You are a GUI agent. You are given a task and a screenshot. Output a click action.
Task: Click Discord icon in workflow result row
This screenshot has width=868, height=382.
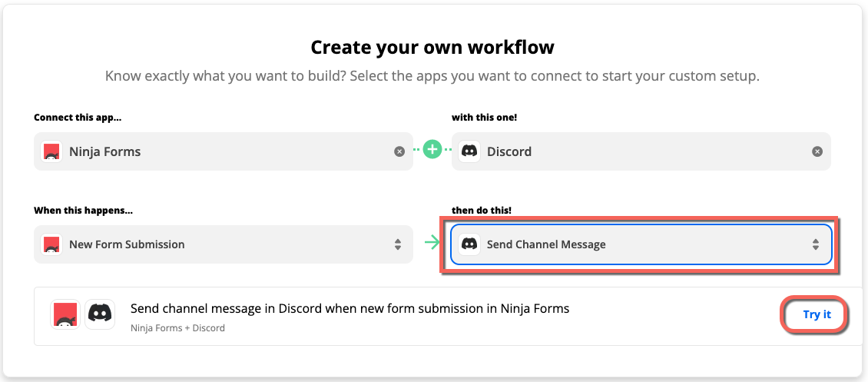pos(100,315)
